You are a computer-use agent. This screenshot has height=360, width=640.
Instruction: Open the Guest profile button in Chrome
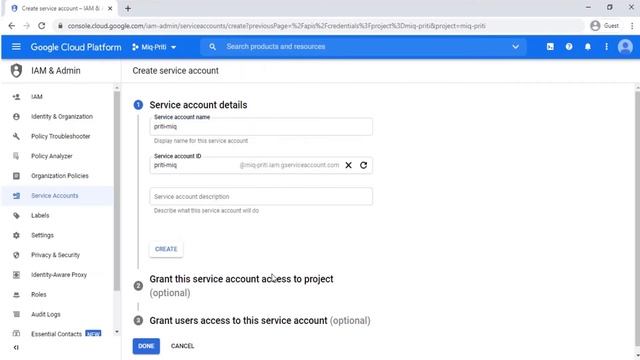[605, 26]
